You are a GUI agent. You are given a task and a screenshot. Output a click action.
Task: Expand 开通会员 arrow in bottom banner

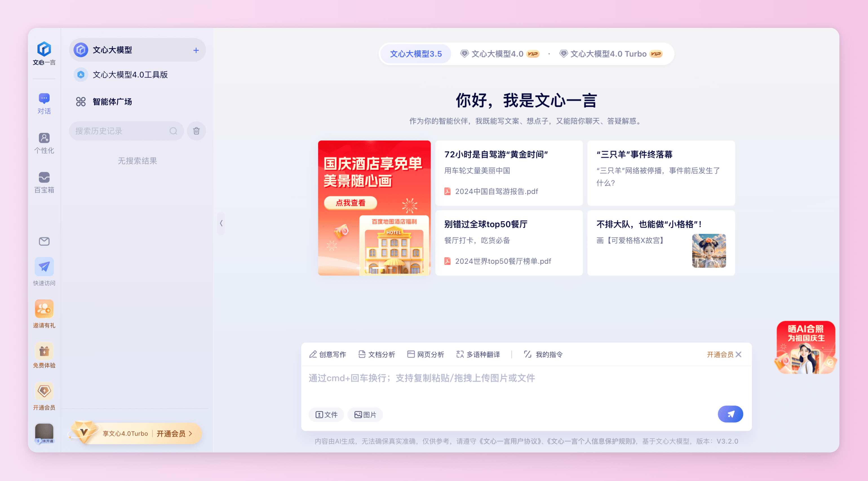coord(191,433)
